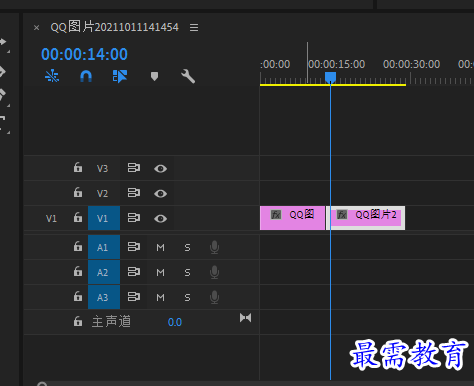The height and width of the screenshot is (386, 474).
Task: Toggle V1 source patching indicator
Action: [51, 219]
